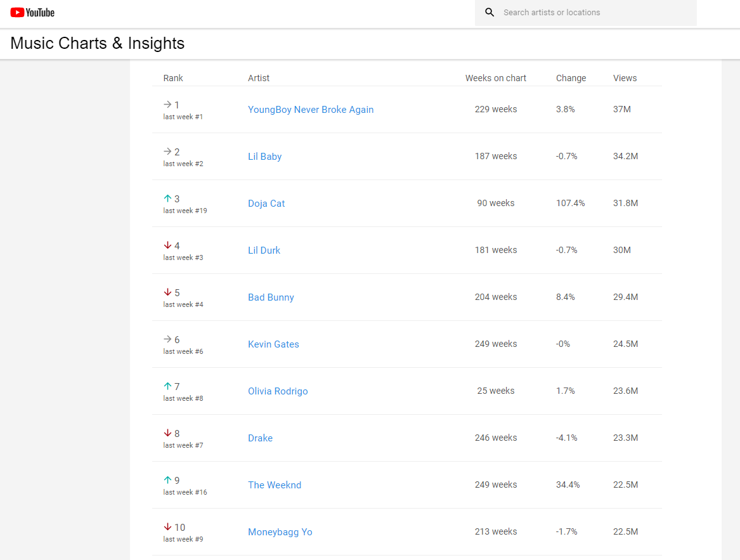The image size is (740, 560).
Task: Click the '229 weeks' cell
Action: [495, 109]
